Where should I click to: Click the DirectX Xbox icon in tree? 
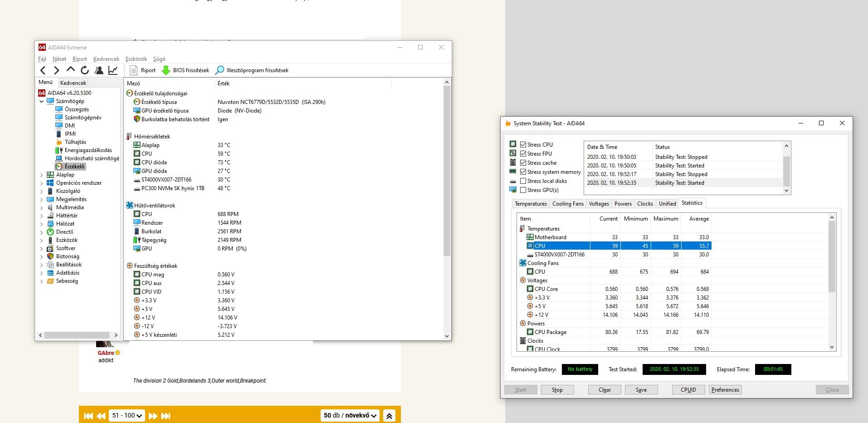(50, 232)
